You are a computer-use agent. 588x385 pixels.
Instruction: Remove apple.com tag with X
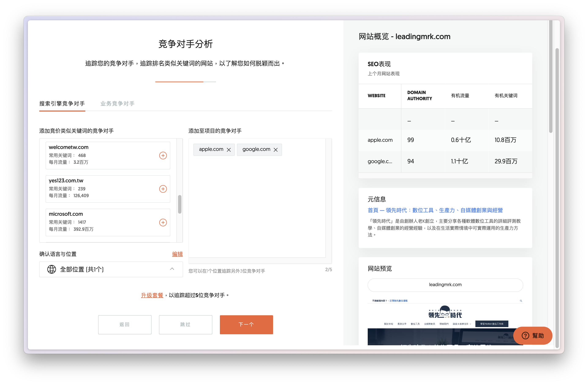[229, 150]
